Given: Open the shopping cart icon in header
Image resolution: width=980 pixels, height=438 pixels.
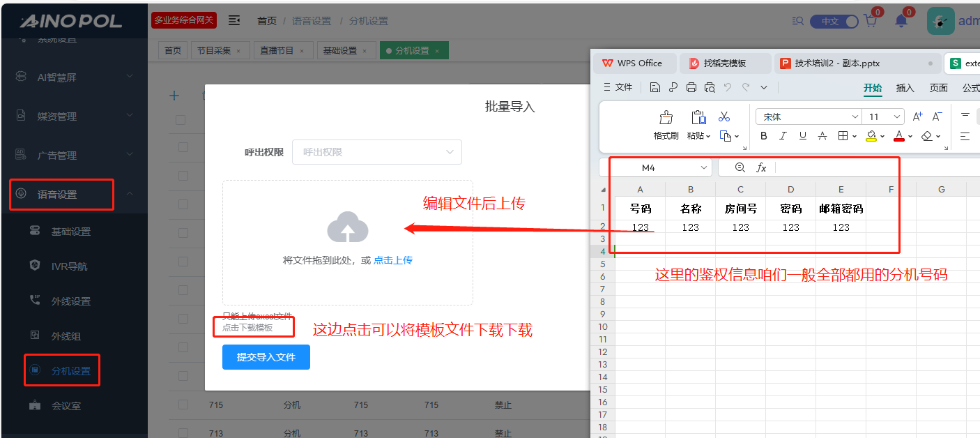Looking at the screenshot, I should tap(871, 21).
